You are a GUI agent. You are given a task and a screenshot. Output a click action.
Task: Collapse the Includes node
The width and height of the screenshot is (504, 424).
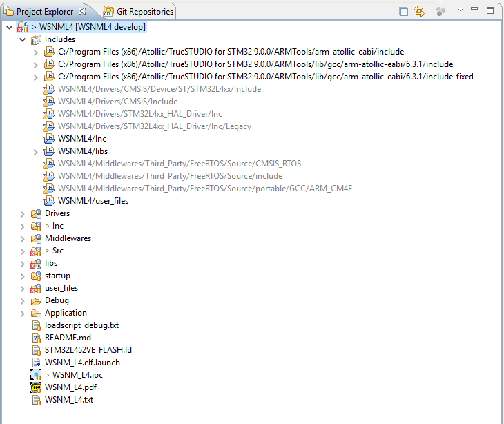pos(23,40)
